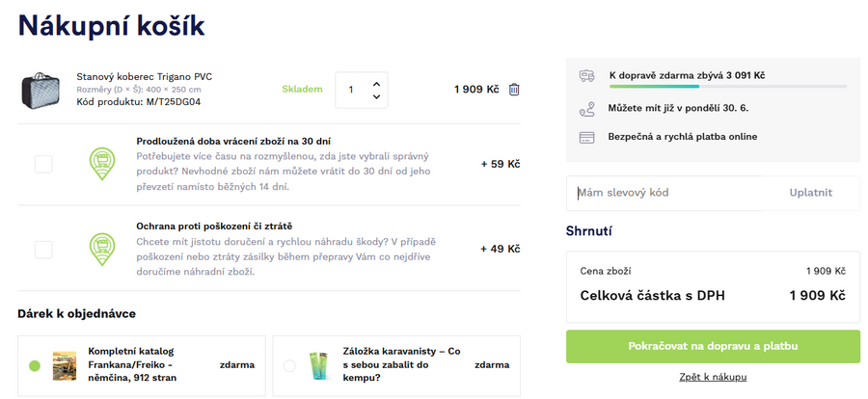Choose the Záložka karavanisty gift radio
Screen dimensions: 868x399
[x=289, y=366]
